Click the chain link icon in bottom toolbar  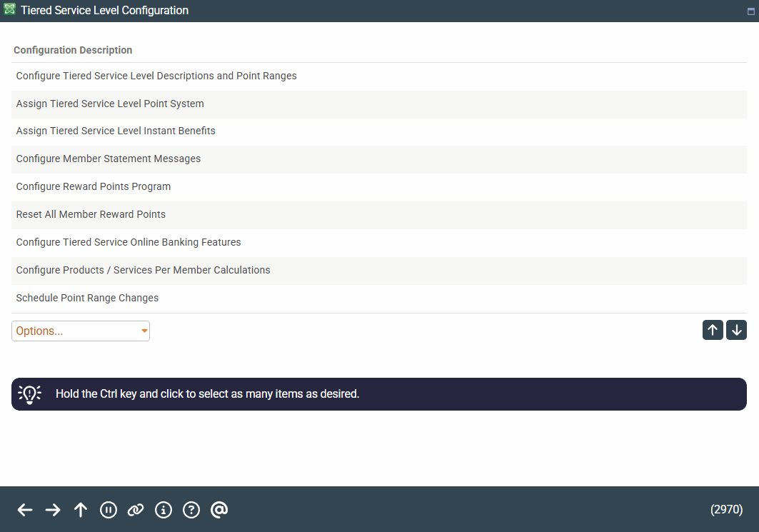136,509
